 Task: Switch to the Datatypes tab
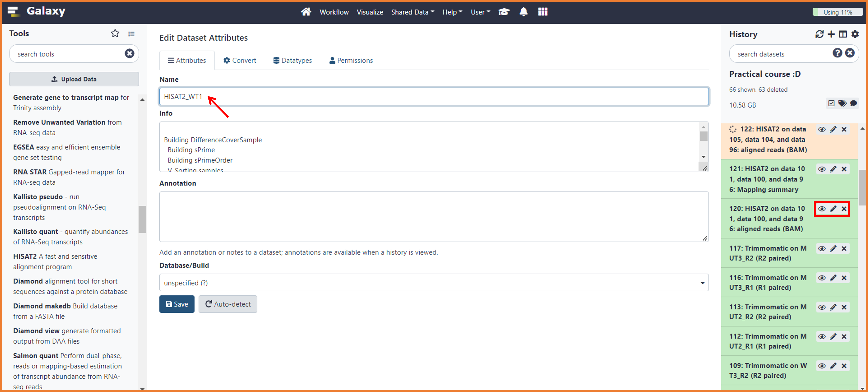pyautogui.click(x=292, y=60)
